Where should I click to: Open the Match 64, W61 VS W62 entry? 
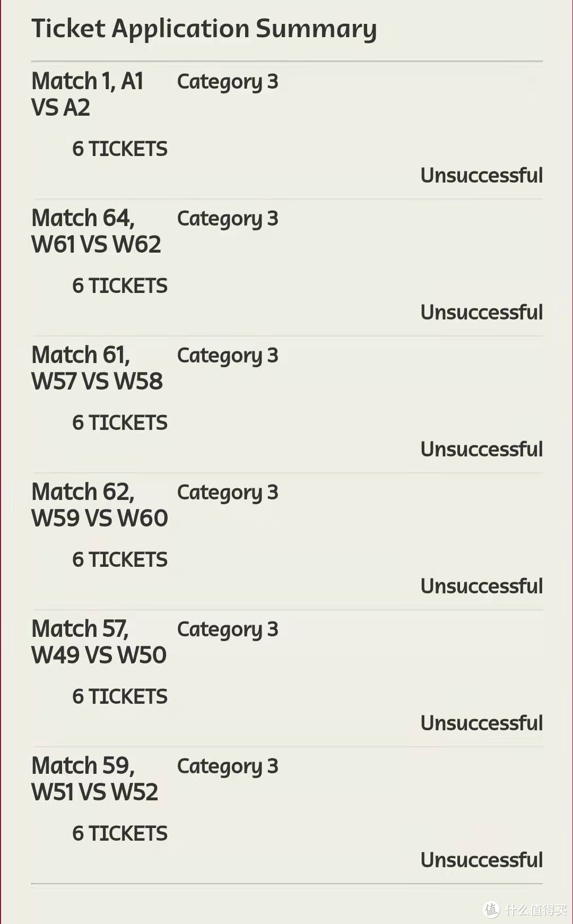[96, 231]
